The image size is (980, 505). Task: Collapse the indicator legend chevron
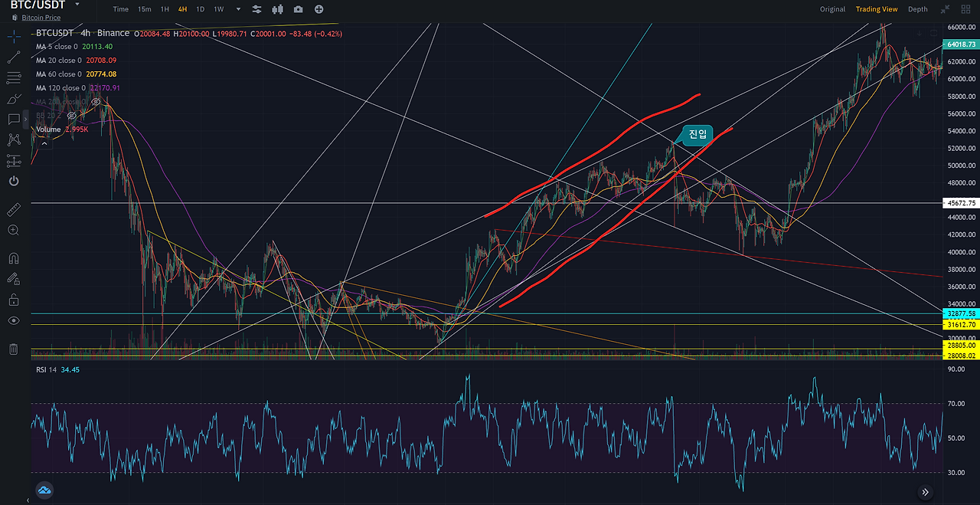[x=45, y=143]
